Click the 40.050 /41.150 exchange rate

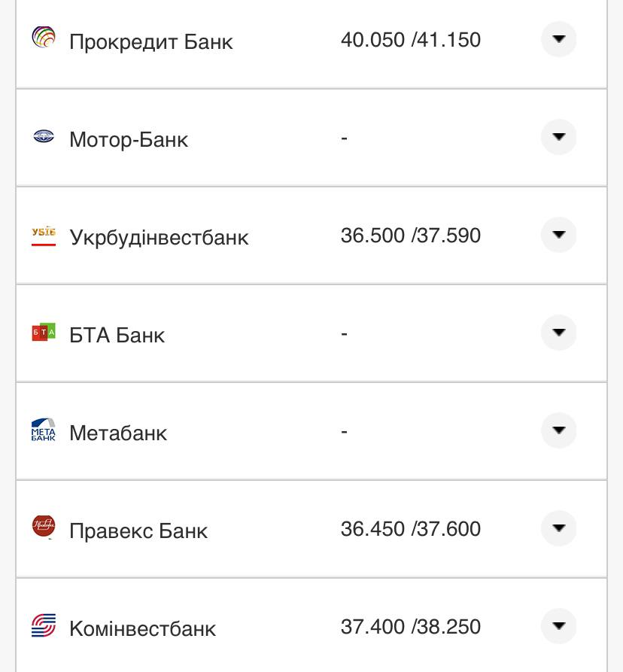pos(410,40)
